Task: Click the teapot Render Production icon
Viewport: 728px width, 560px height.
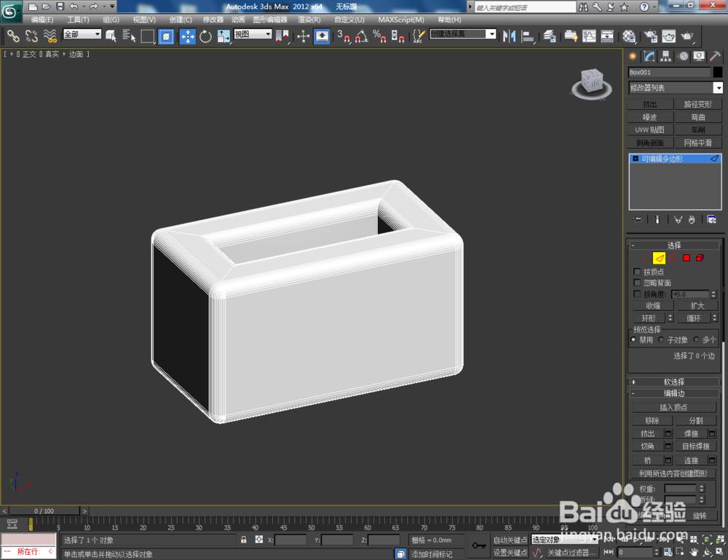Action: (x=687, y=36)
